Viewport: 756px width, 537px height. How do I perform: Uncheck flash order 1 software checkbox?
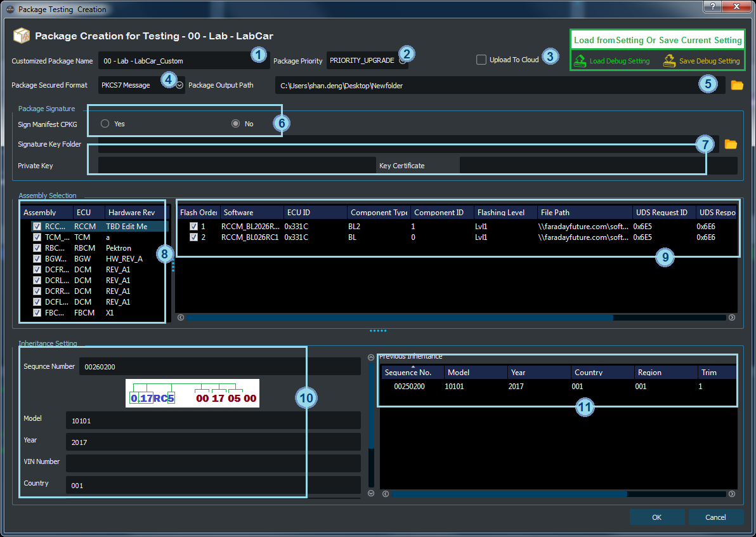[194, 226]
